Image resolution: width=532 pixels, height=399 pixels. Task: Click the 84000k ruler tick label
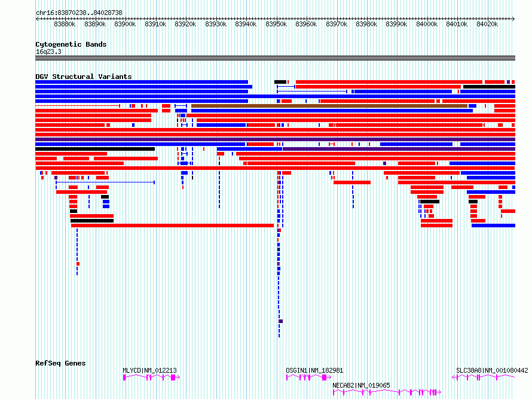click(427, 24)
